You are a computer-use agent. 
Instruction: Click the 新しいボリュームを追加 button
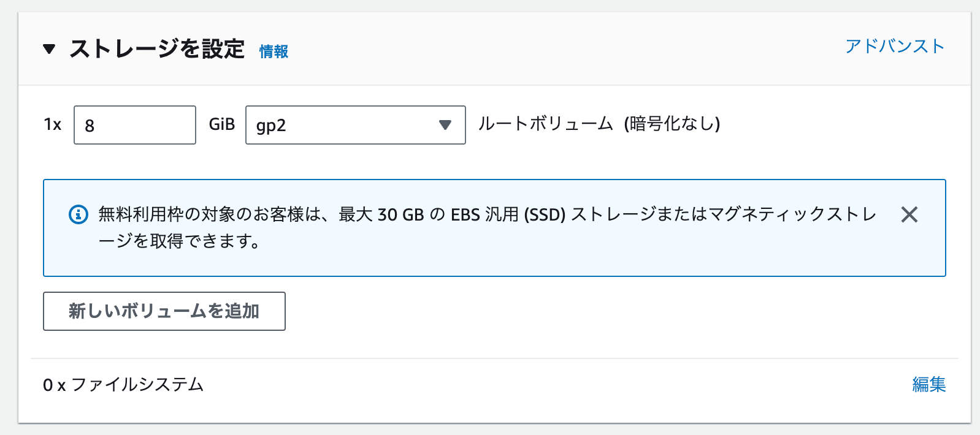pyautogui.click(x=164, y=311)
